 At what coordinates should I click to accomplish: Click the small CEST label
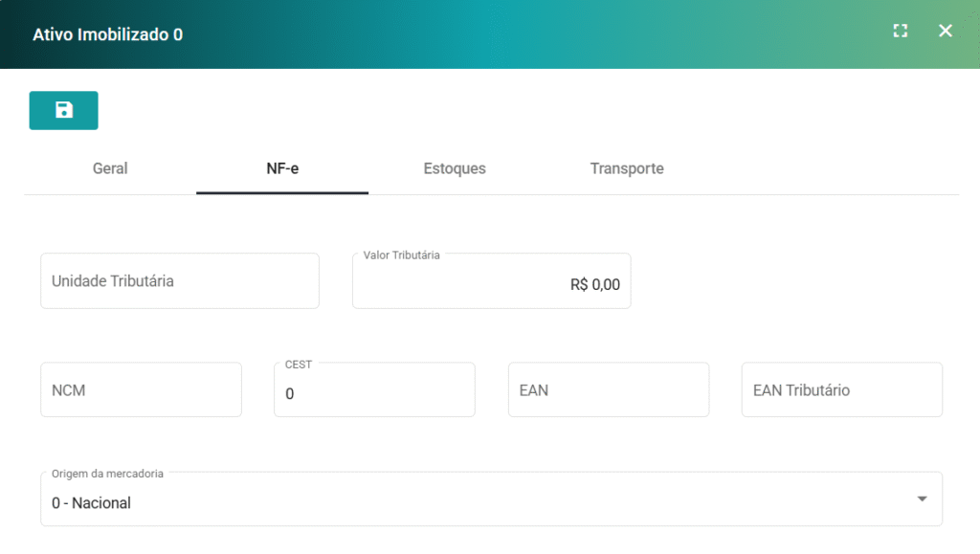coord(299,365)
